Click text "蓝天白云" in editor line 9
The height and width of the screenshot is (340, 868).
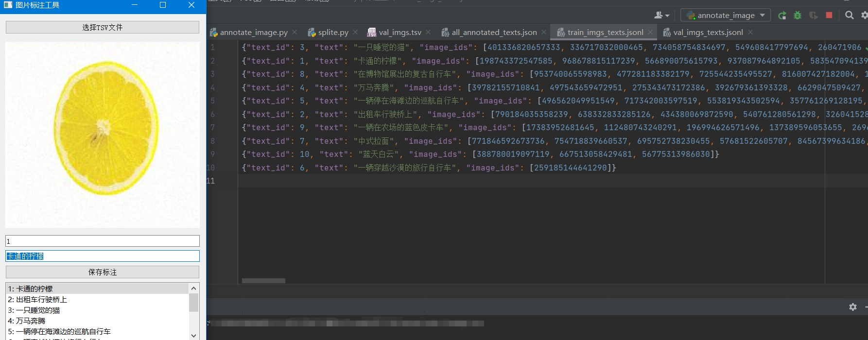pyautogui.click(x=378, y=154)
